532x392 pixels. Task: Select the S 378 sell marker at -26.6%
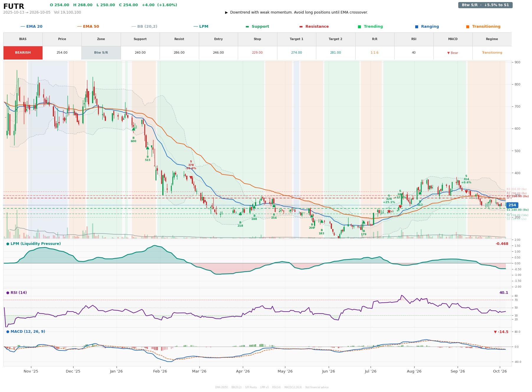click(191, 178)
